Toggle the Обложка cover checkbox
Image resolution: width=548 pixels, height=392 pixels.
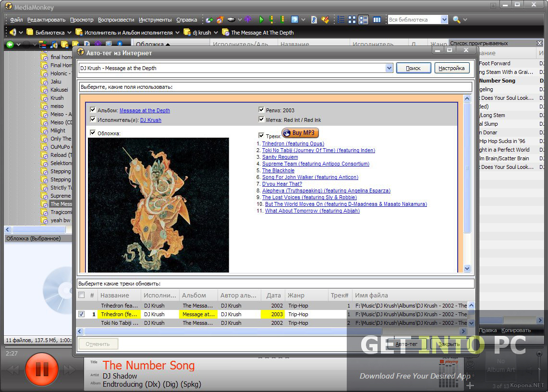(x=93, y=132)
